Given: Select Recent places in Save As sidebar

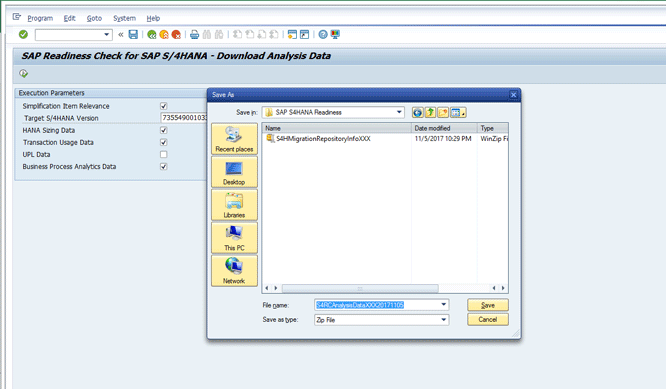Looking at the screenshot, I should (x=234, y=139).
